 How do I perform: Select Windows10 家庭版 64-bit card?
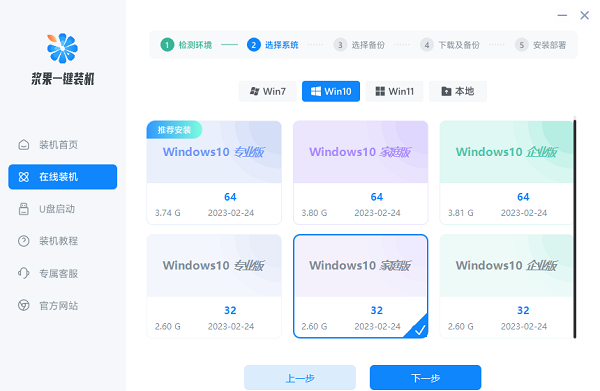tap(360, 173)
